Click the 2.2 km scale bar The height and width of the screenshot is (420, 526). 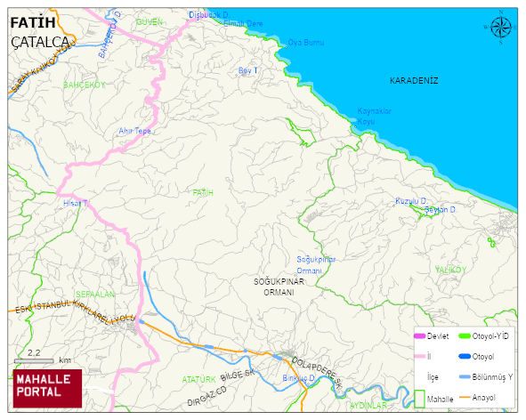click(x=34, y=361)
